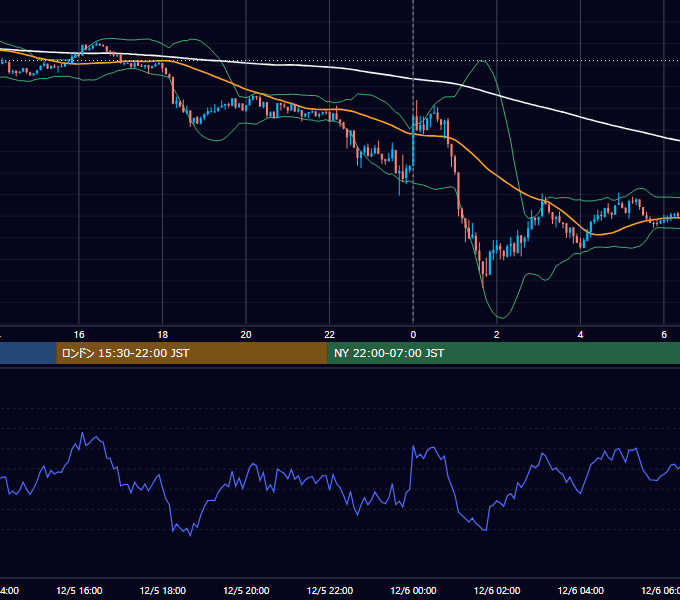This screenshot has width=680, height=600.
Task: Click the 4 hour label on upper axis
Action: 580,335
